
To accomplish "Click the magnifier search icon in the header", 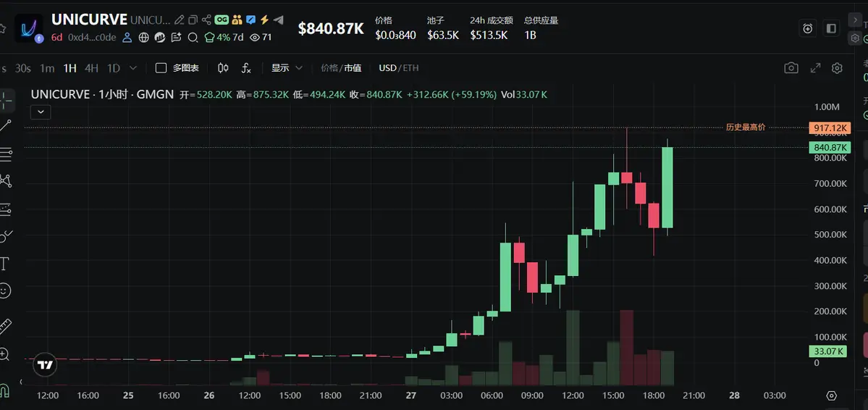I will [x=193, y=38].
